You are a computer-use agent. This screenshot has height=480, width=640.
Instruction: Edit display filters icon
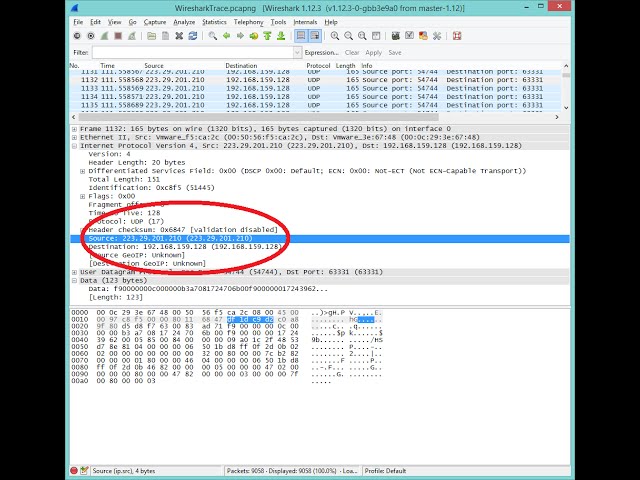pyautogui.click(x=409, y=36)
